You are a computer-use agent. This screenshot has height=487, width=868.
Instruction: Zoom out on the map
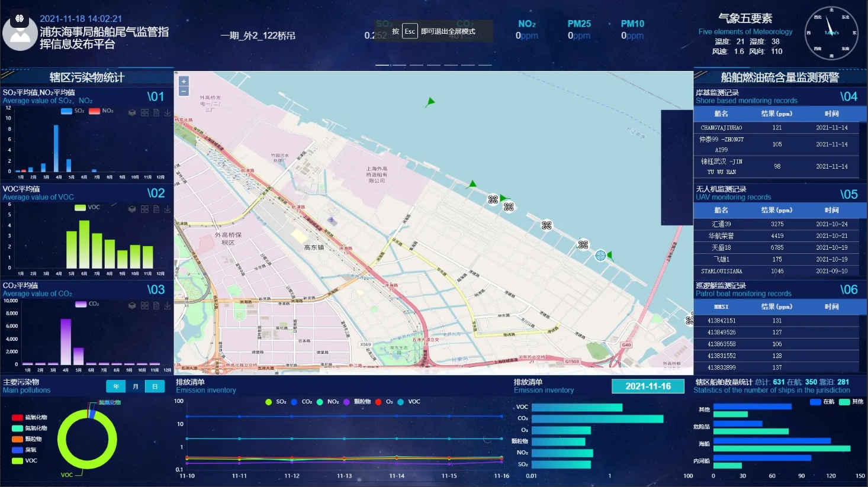[x=184, y=92]
